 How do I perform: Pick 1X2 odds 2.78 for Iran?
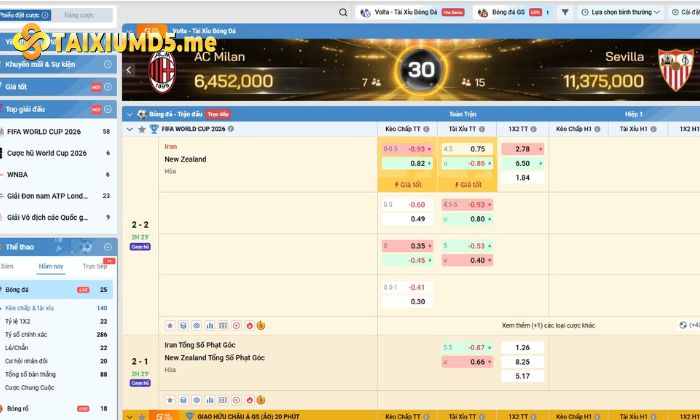(523, 149)
